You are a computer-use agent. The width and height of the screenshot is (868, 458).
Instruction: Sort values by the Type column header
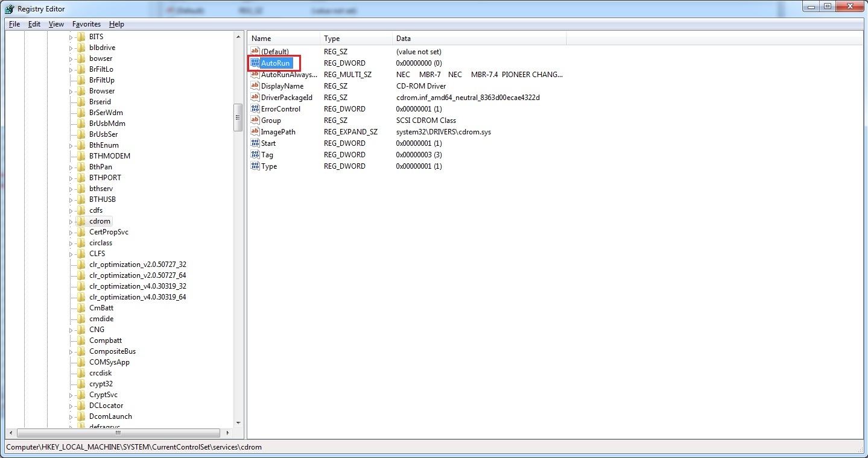356,39
